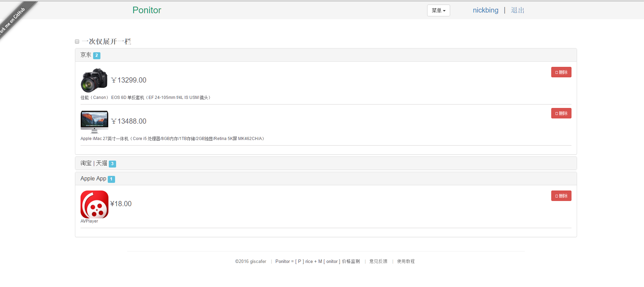
Task: Delete the Canon EOS 6D item
Action: tap(561, 72)
